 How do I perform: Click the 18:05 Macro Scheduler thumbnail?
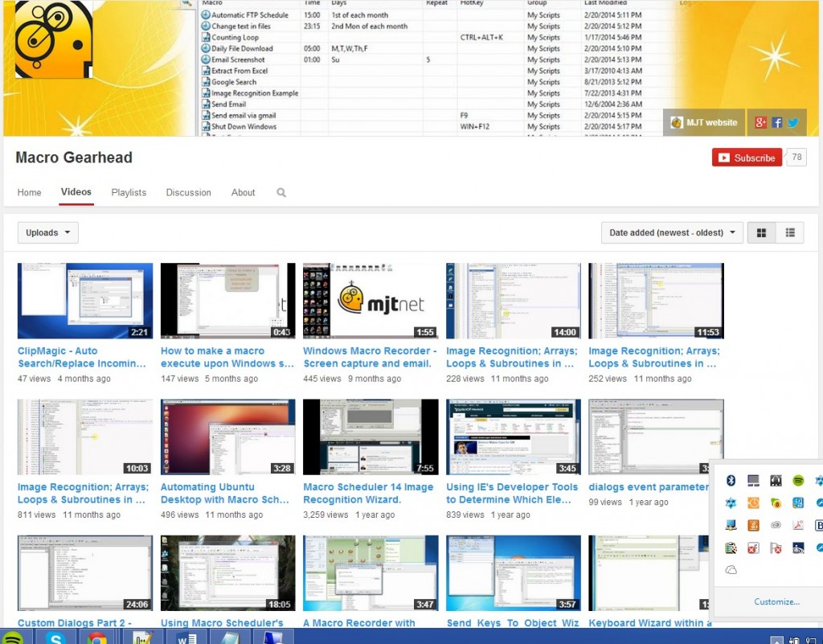(227, 573)
